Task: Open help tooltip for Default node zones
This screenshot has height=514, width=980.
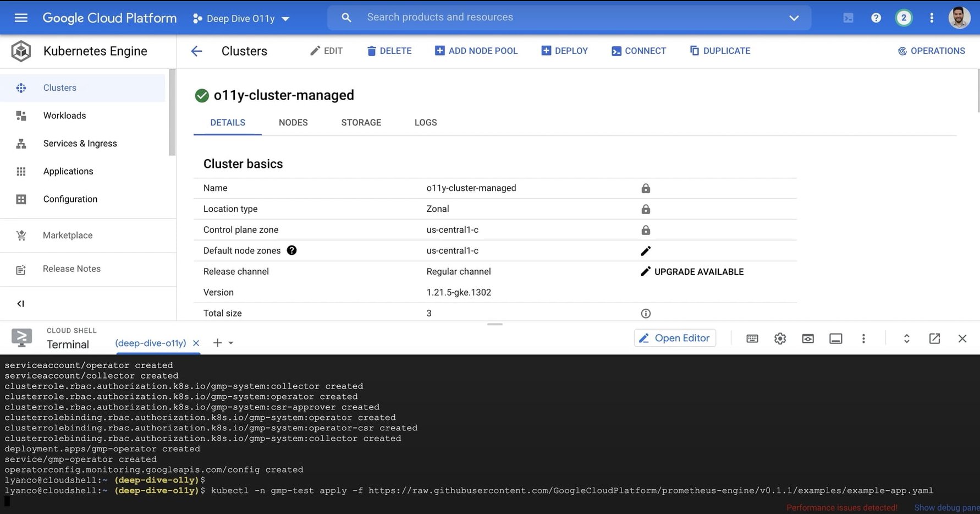Action: (x=292, y=250)
